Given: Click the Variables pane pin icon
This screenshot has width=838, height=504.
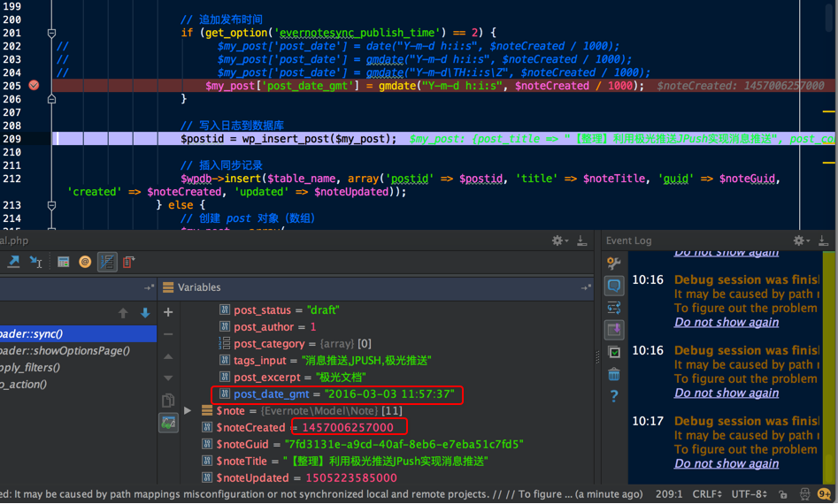Looking at the screenshot, I should coord(586,287).
